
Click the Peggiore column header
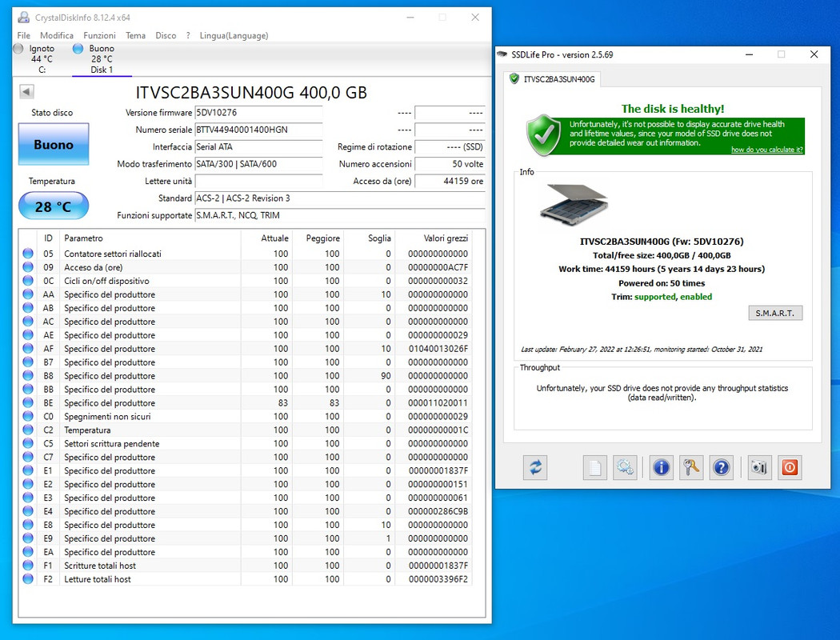click(317, 238)
